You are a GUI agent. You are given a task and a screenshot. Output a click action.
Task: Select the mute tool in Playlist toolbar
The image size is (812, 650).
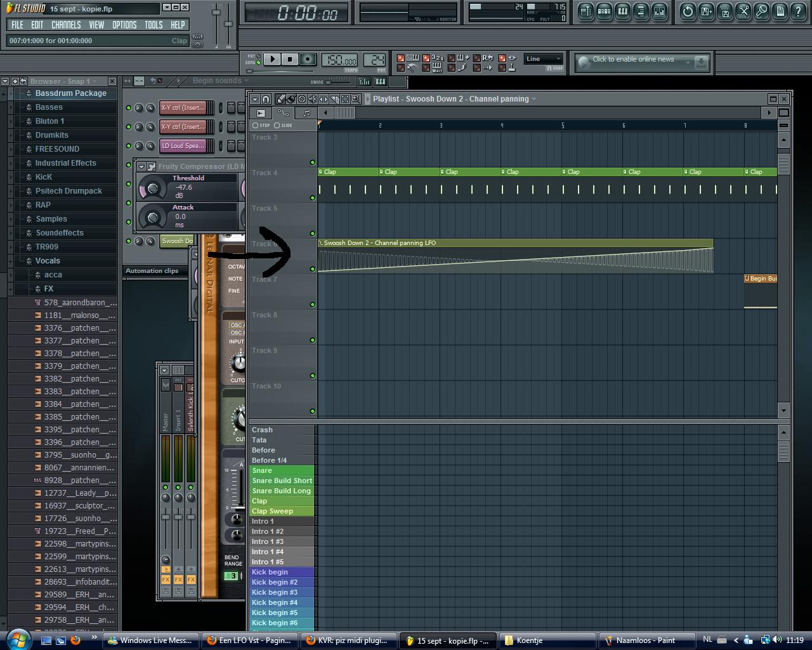coord(313,99)
